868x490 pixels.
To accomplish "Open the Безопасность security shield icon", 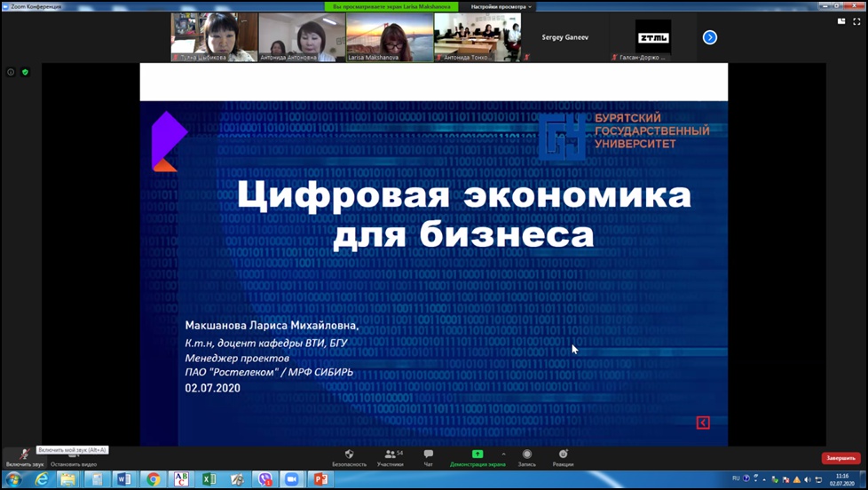I will tap(349, 455).
